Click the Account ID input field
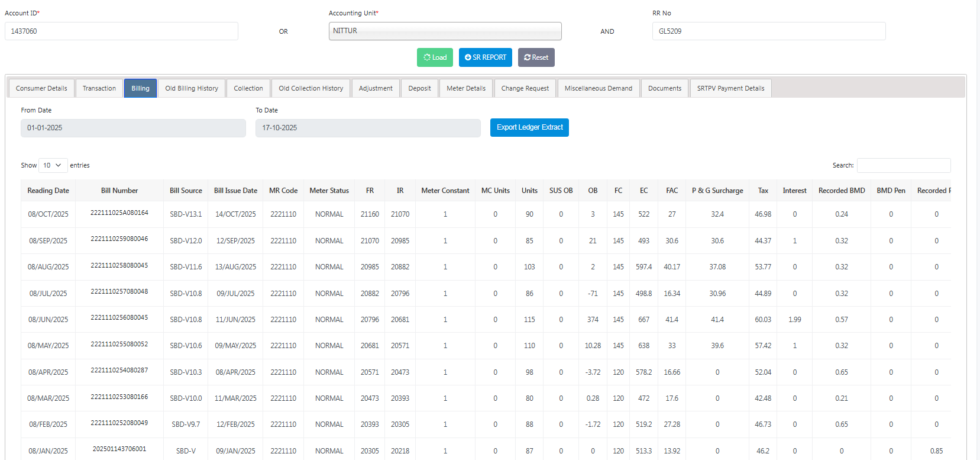The image size is (980, 460). tap(121, 31)
